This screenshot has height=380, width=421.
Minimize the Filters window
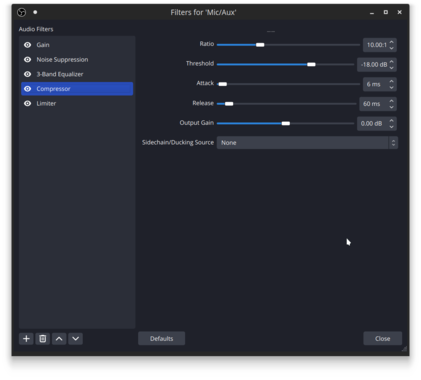372,12
